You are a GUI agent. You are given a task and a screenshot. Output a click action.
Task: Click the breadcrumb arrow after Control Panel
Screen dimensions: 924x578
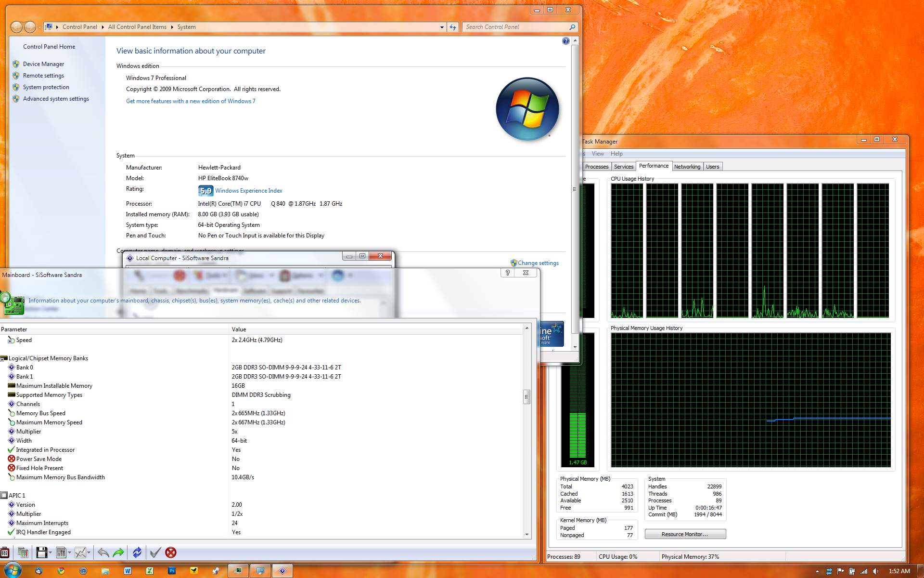click(x=103, y=27)
